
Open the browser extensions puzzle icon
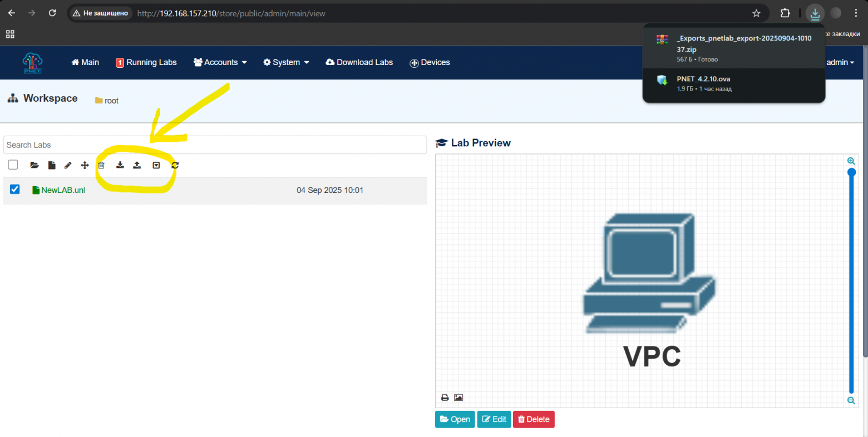785,13
